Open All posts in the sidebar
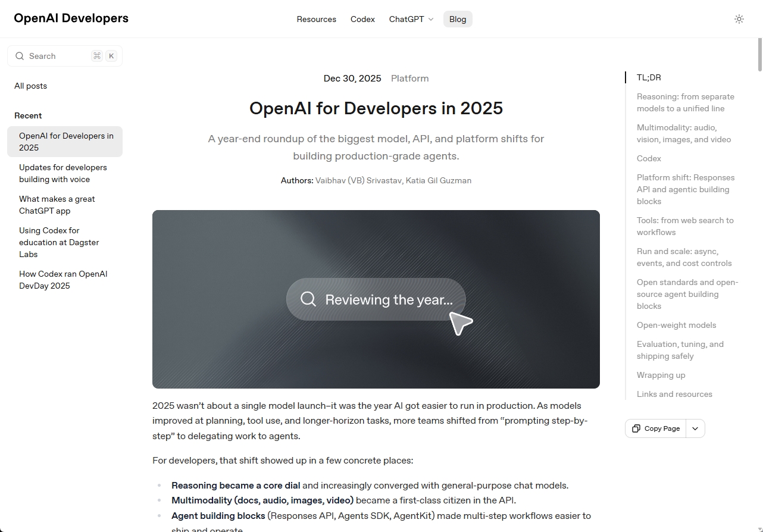 (31, 86)
